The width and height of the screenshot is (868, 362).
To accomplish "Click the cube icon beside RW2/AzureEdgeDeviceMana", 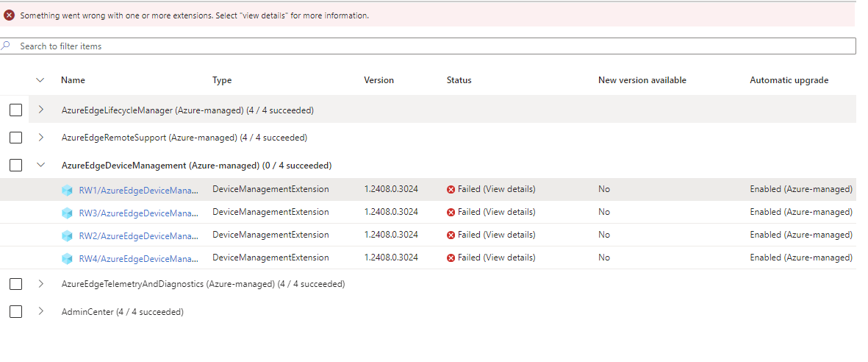I will 67,235.
